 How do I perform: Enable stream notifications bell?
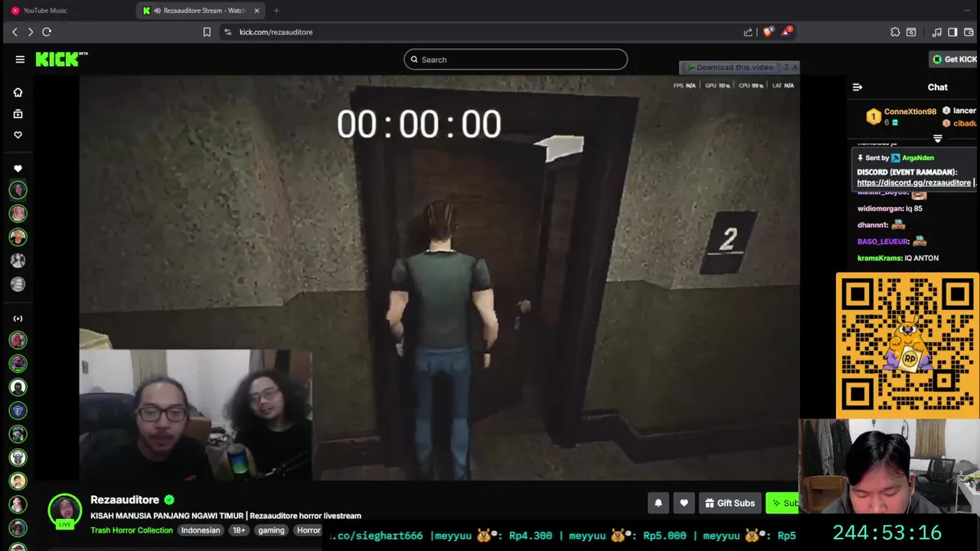coord(658,503)
